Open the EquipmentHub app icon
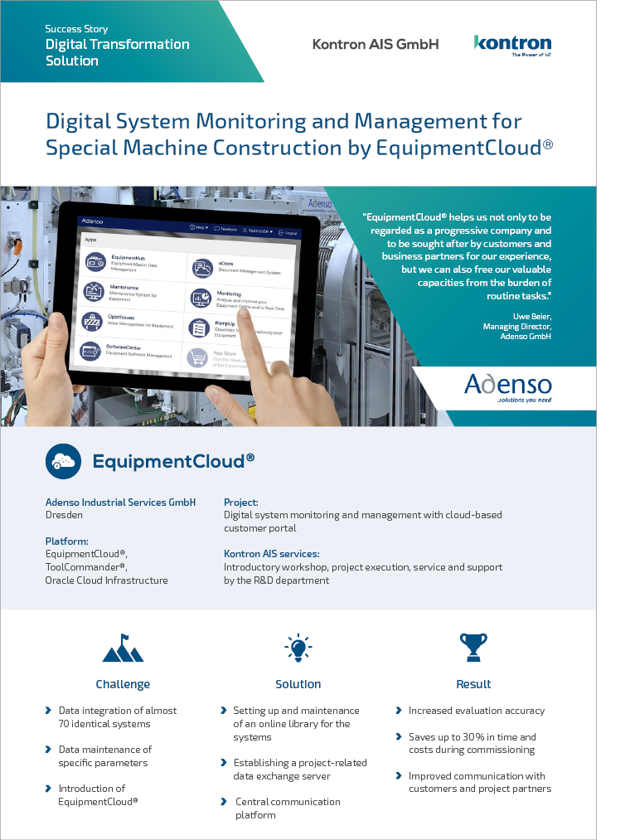The width and height of the screenshot is (630, 840). click(96, 264)
